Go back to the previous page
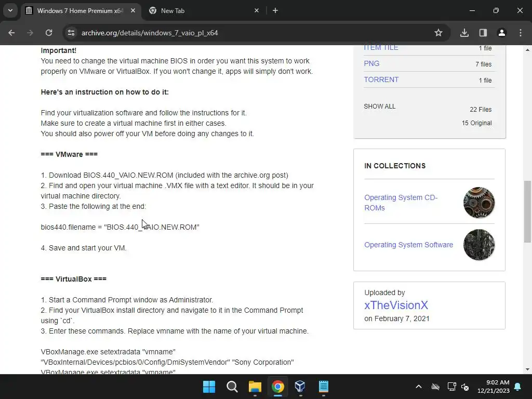Screen dimensions: 532x399 (x=11, y=33)
